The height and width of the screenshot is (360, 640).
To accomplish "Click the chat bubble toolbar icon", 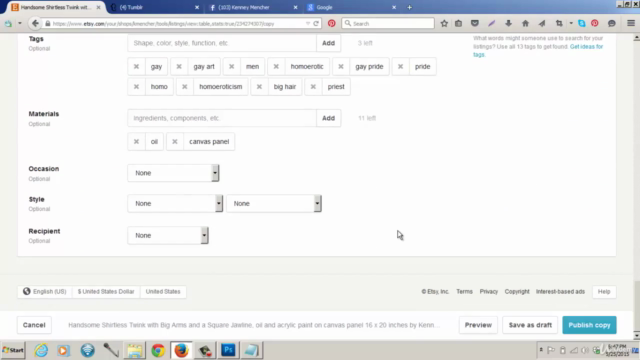I will click(611, 24).
